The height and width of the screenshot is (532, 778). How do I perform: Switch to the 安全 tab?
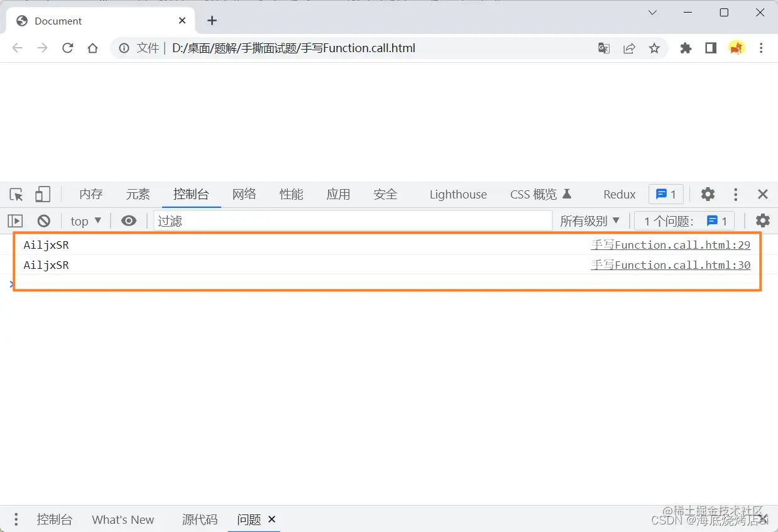(385, 194)
